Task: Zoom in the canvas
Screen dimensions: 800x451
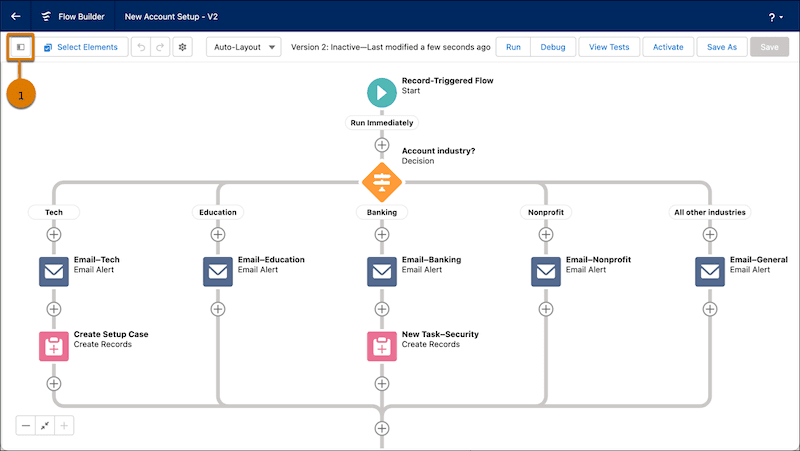Action: [x=64, y=425]
